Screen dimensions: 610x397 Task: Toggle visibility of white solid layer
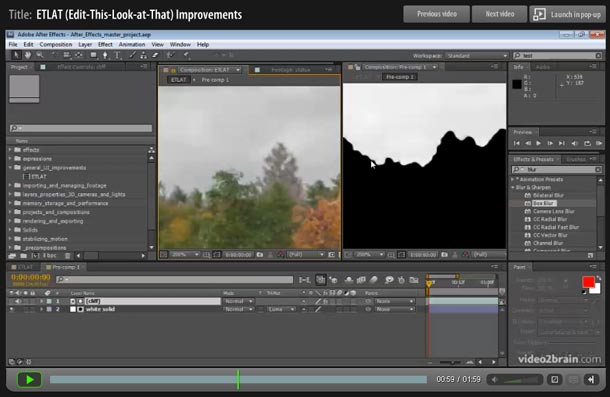[12, 309]
